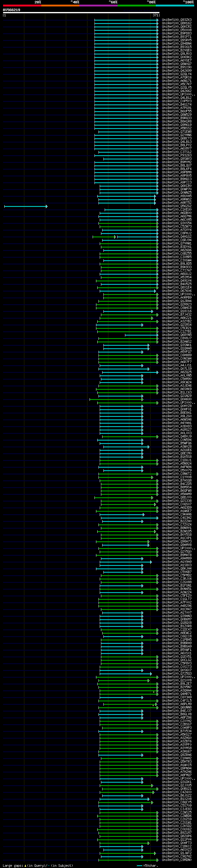This screenshot has height=868, width=197.
Task: Click the red 20% identity legend segment
Action: tap(22, 6)
